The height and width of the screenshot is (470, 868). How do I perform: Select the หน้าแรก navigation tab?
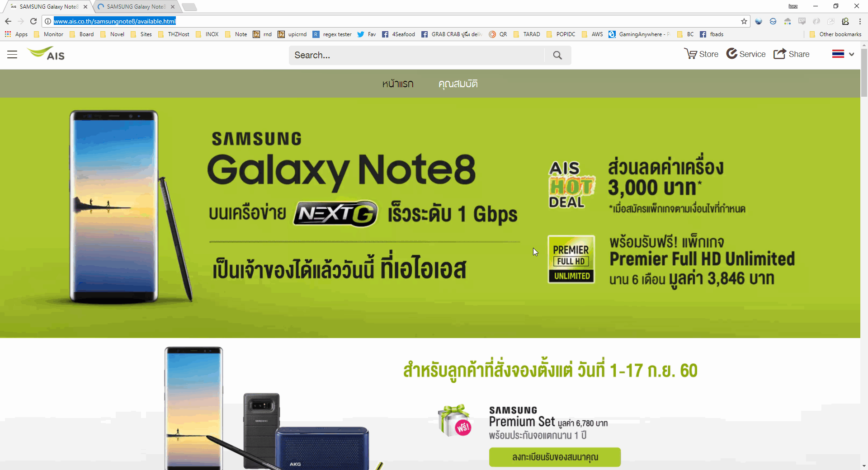(x=398, y=84)
